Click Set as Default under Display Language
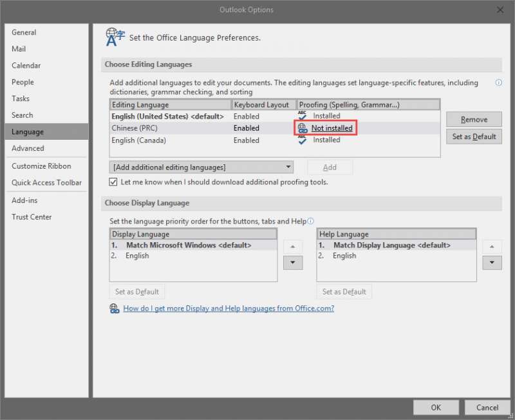The height and width of the screenshot is (420, 515). (137, 292)
